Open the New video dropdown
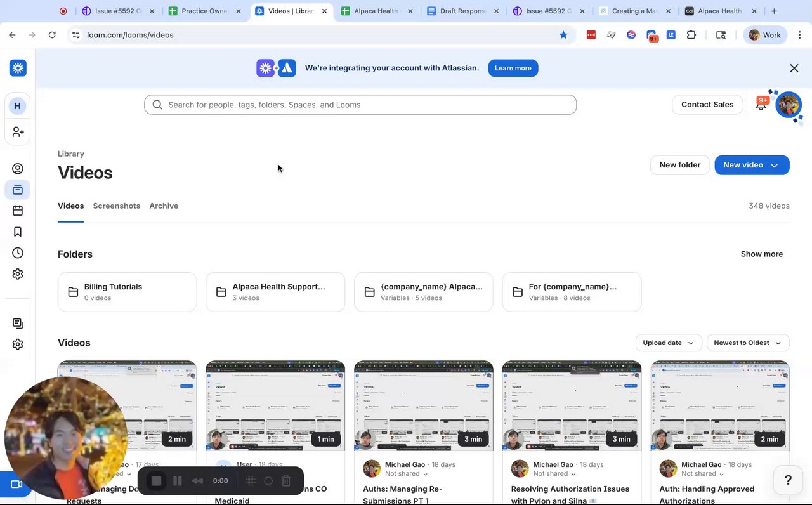The width and height of the screenshot is (812, 505). (752, 165)
